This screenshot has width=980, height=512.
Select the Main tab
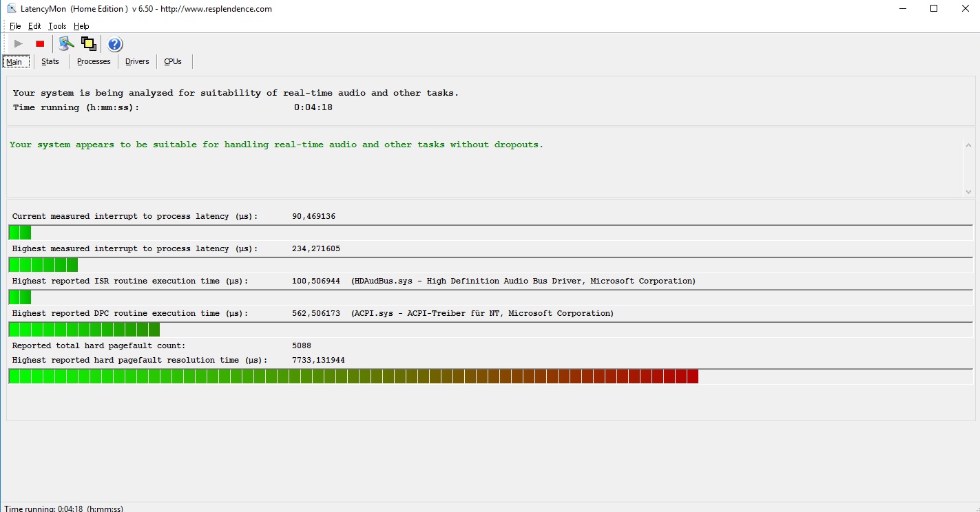pos(14,62)
